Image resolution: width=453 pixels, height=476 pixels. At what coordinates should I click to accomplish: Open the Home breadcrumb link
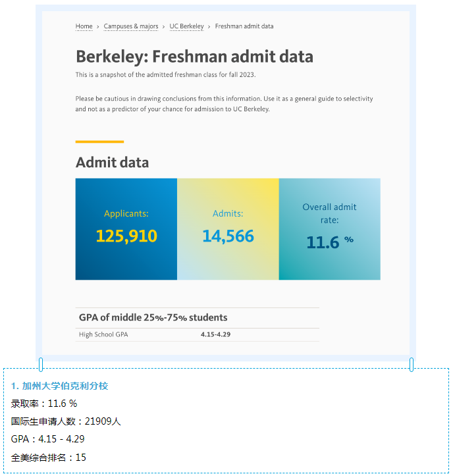(x=84, y=26)
